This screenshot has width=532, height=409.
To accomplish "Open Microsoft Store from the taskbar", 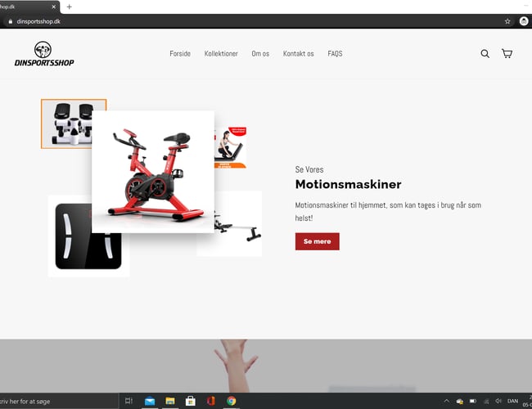I will [191, 401].
